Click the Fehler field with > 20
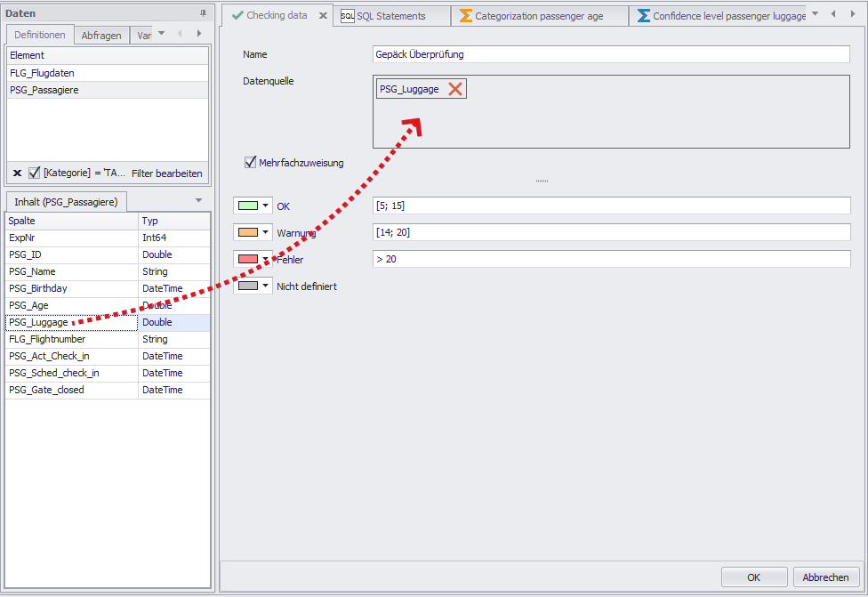Image resolution: width=868 pixels, height=597 pixels. click(x=612, y=259)
